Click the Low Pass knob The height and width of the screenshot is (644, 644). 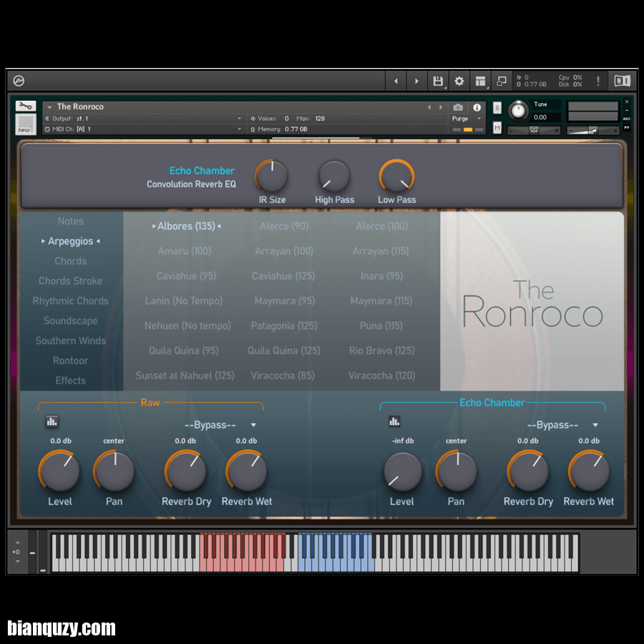(396, 176)
